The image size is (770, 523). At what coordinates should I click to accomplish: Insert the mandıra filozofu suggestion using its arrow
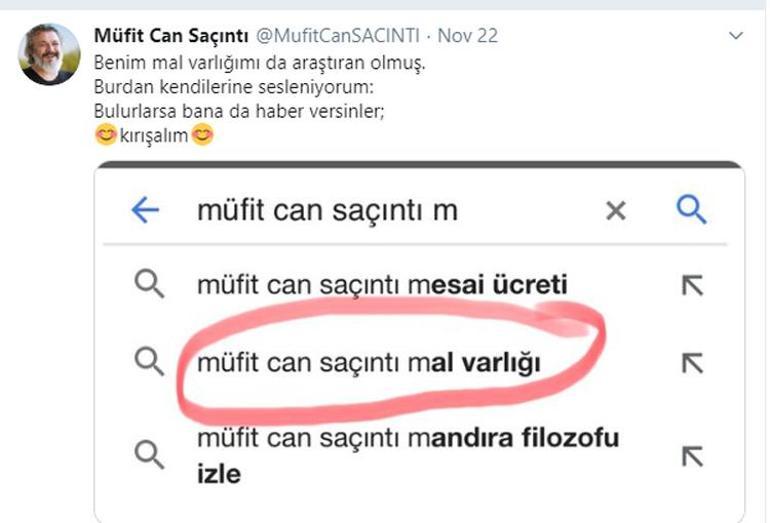(x=692, y=455)
